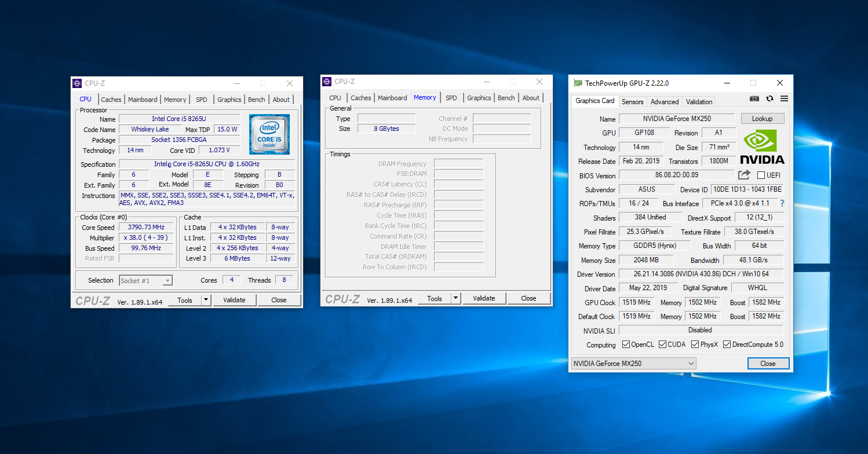The image size is (868, 454).
Task: Click Validate button in Memory CPU-Z window
Action: point(484,298)
